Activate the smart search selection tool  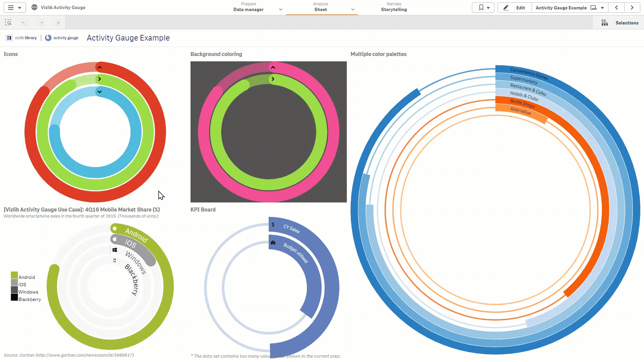(x=8, y=22)
